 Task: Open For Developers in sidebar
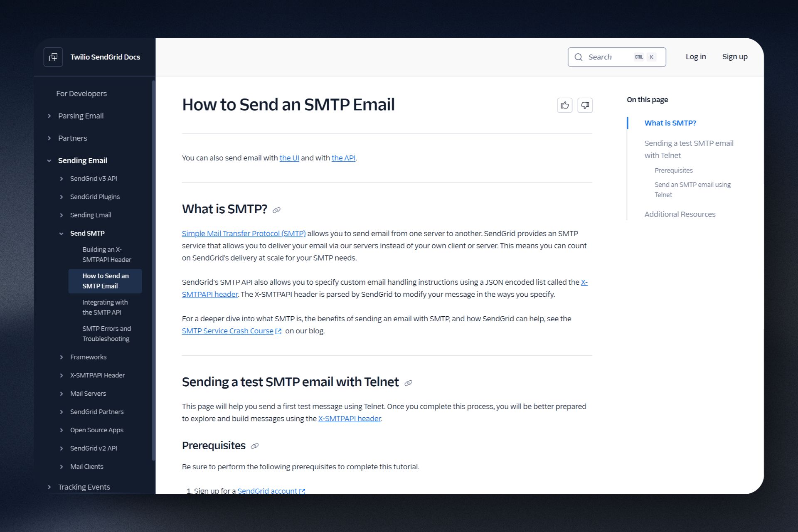[x=81, y=94]
